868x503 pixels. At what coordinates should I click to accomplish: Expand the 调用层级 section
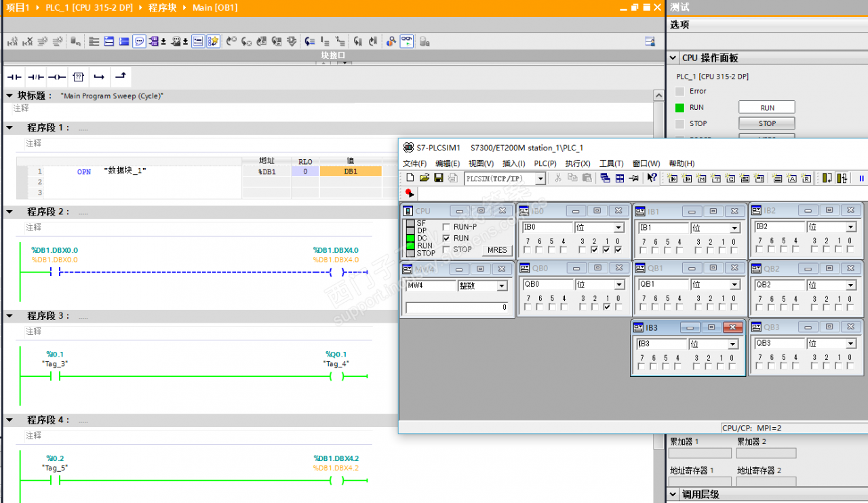tap(673, 494)
